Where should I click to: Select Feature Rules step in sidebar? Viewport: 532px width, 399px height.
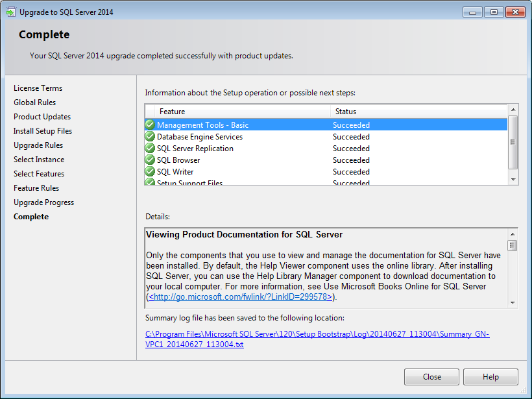click(36, 188)
